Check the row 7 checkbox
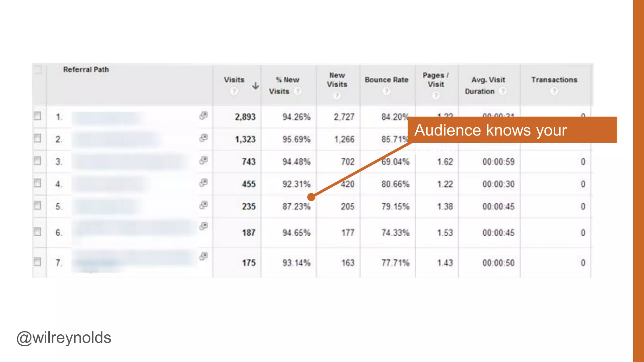This screenshot has width=644, height=362. pos(37,262)
